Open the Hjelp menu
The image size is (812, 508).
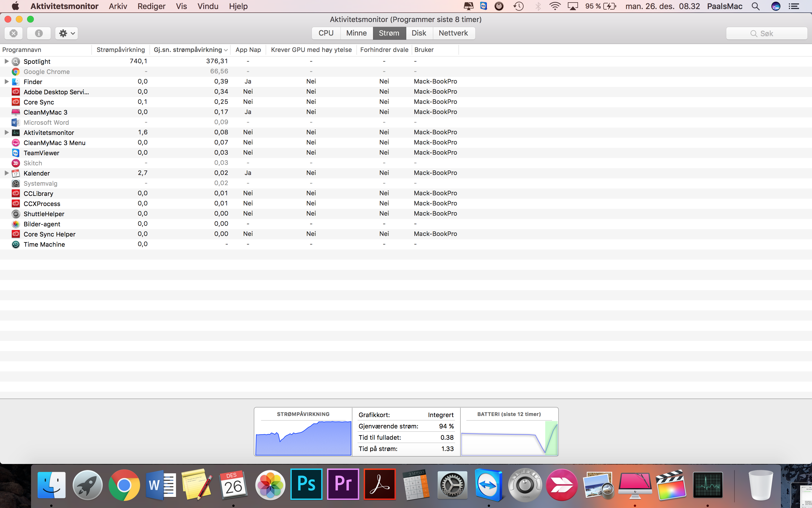pos(238,6)
